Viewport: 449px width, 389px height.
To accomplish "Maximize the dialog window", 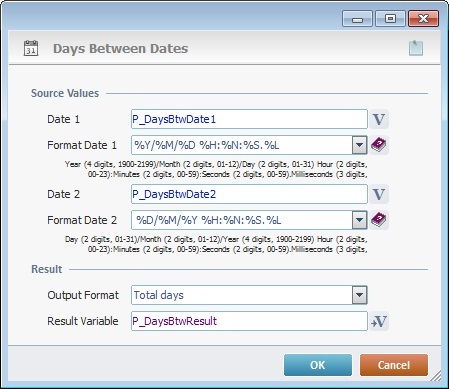I will 390,18.
